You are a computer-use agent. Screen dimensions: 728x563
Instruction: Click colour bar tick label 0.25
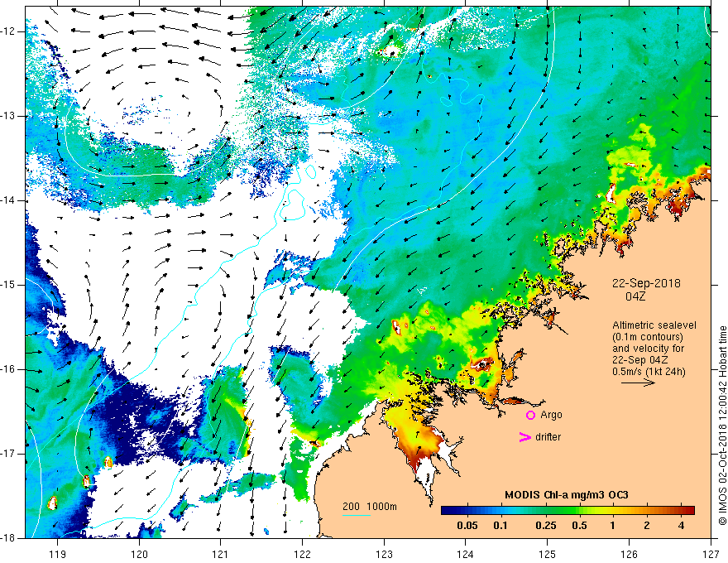point(545,526)
